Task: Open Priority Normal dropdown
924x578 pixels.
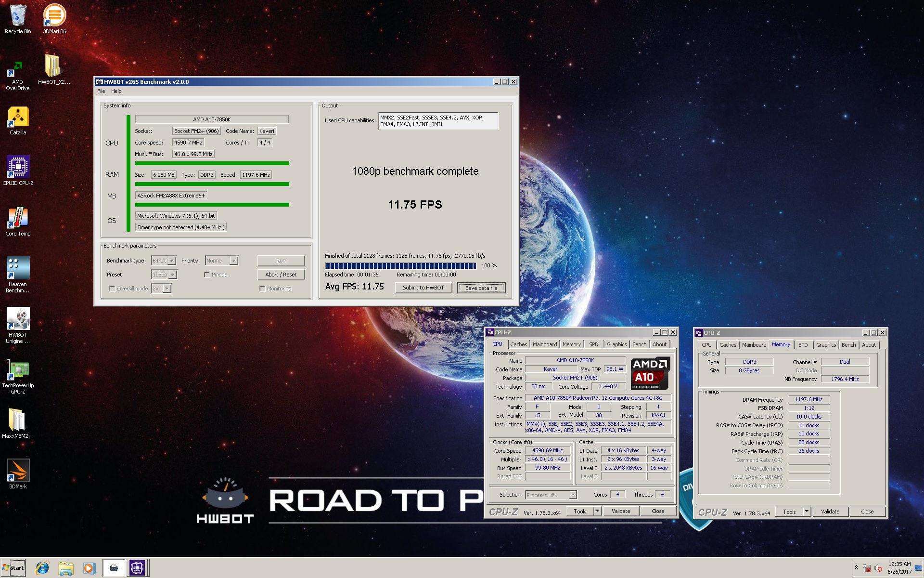Action: pyautogui.click(x=221, y=261)
